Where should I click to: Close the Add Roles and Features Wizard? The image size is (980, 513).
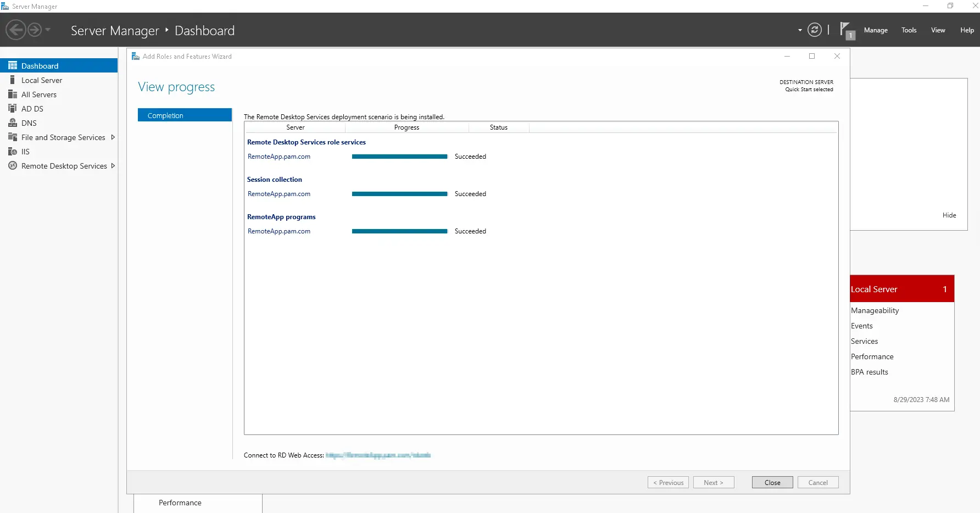coord(837,56)
